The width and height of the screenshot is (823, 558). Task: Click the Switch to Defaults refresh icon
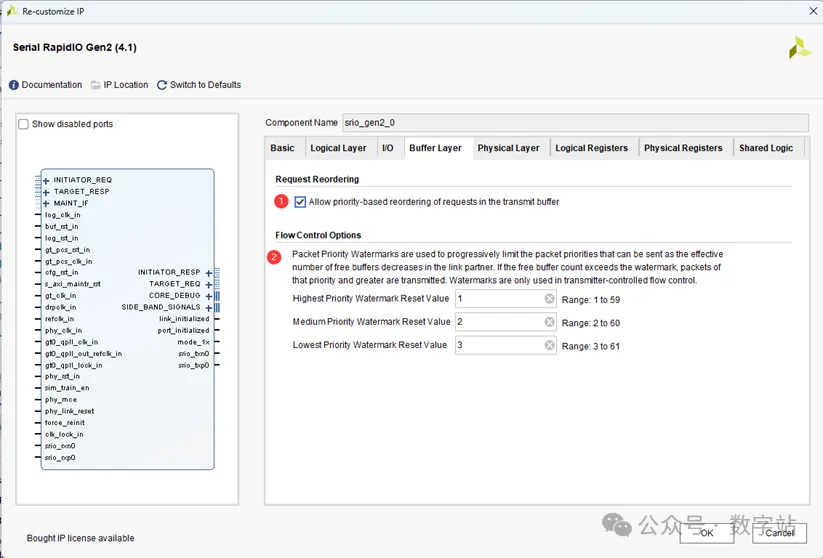tap(162, 85)
